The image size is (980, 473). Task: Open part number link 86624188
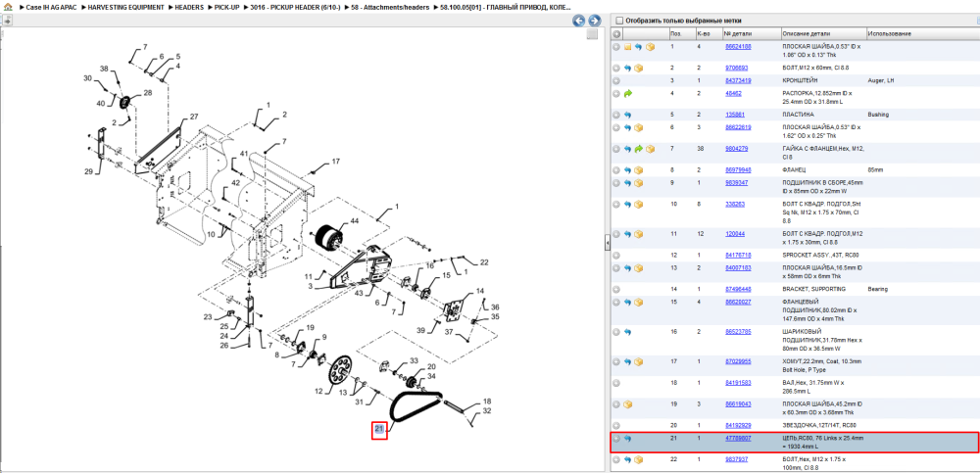pyautogui.click(x=738, y=47)
